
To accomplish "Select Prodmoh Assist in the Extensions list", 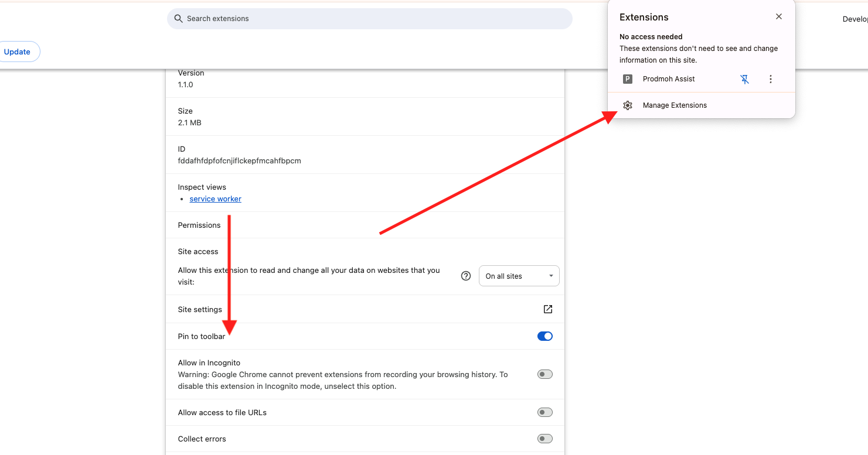I will (x=669, y=78).
